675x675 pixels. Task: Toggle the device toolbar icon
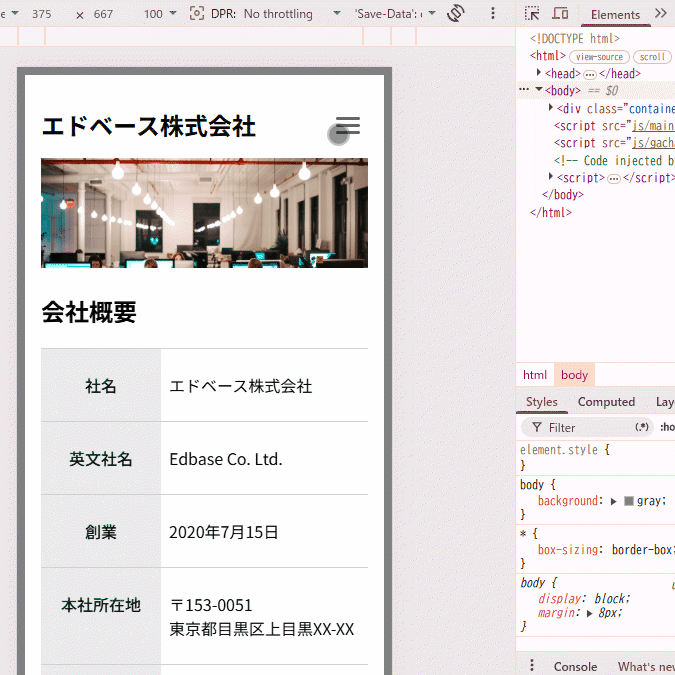click(560, 13)
